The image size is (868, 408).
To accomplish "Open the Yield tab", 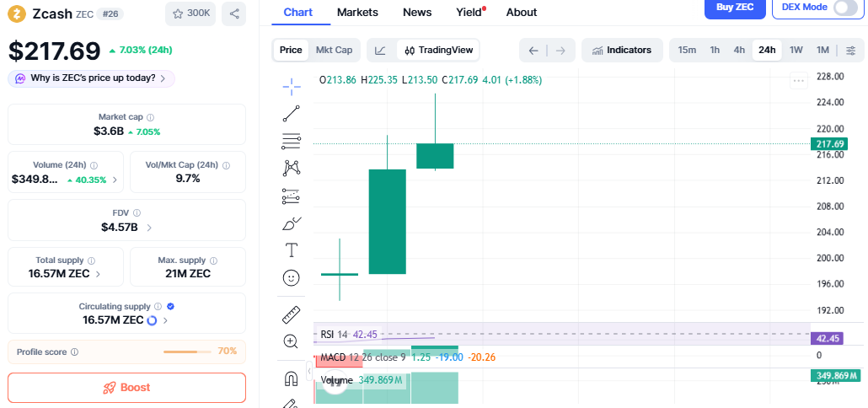I will coord(469,12).
